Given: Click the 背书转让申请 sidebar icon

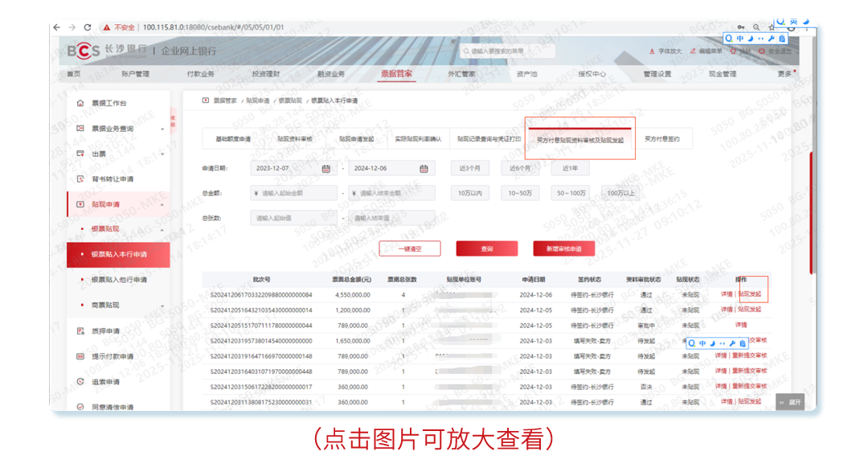Looking at the screenshot, I should (x=80, y=179).
